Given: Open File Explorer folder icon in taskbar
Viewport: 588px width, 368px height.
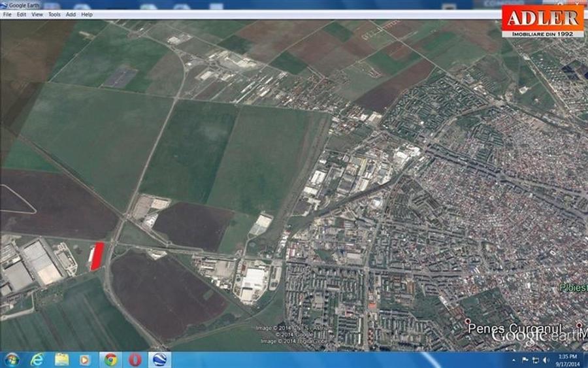Looking at the screenshot, I should tap(61, 360).
